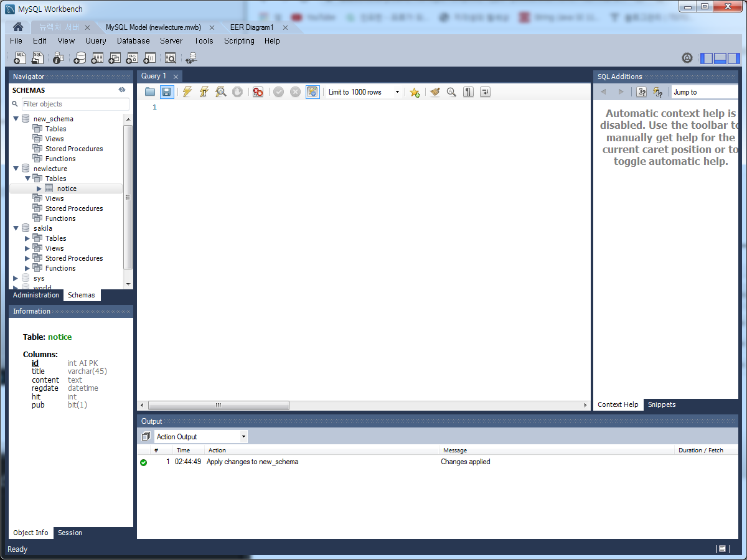Create a new function icon
The height and width of the screenshot is (560, 747).
pos(149,58)
